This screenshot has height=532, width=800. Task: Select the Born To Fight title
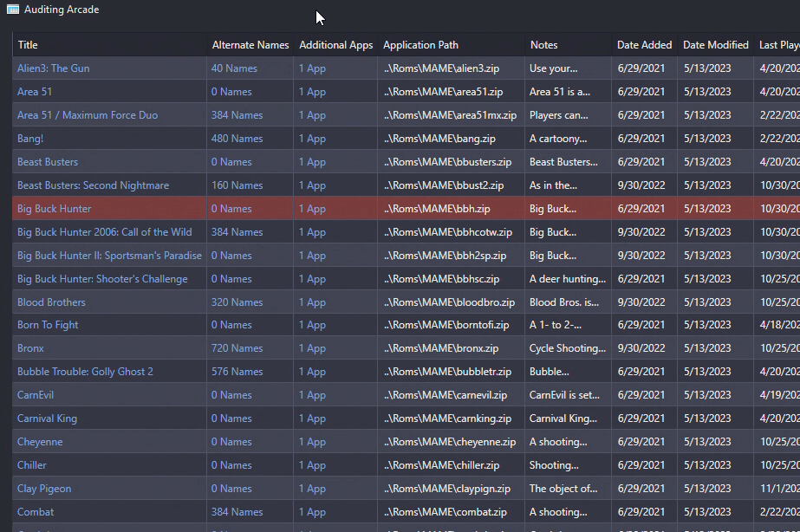tap(48, 325)
